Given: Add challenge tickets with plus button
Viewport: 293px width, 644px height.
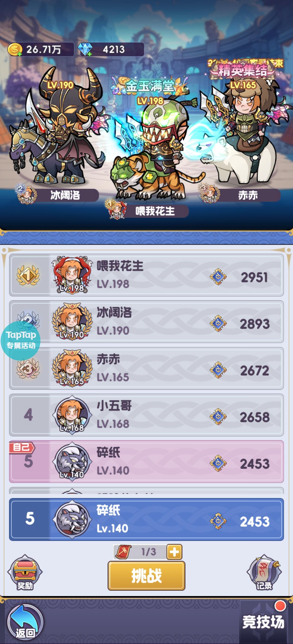Looking at the screenshot, I should pyautogui.click(x=174, y=552).
